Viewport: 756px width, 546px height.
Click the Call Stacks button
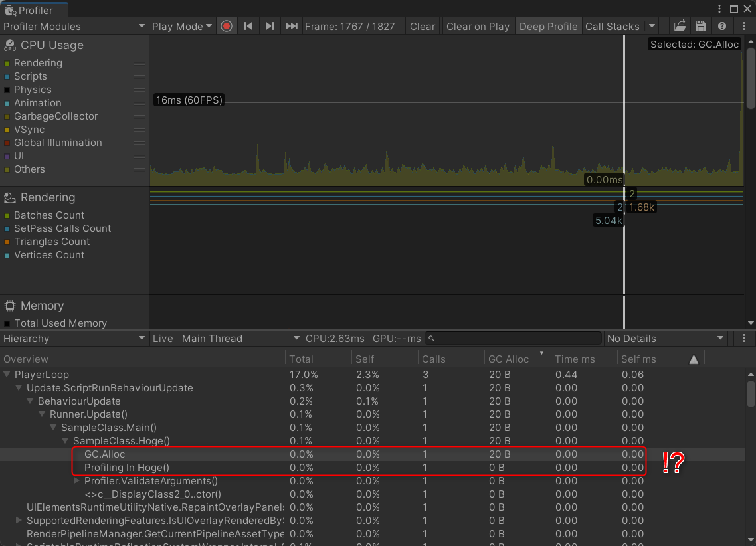pos(613,26)
